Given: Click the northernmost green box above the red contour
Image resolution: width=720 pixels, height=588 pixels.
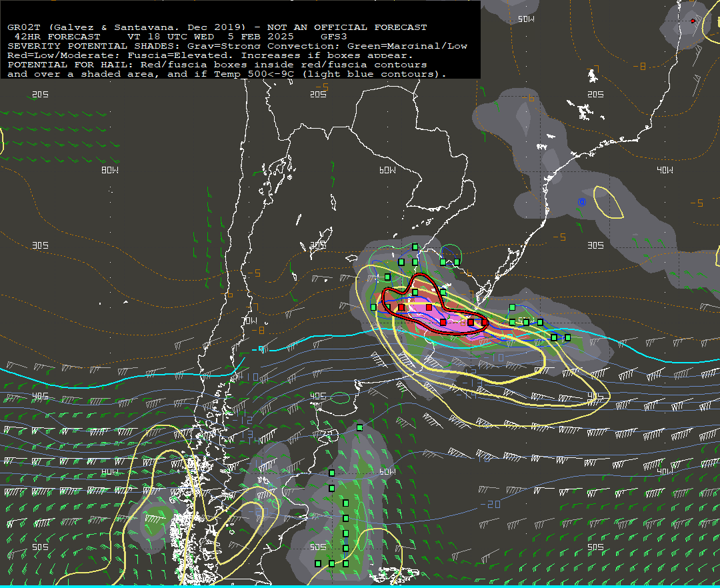Looking at the screenshot, I should click(415, 247).
